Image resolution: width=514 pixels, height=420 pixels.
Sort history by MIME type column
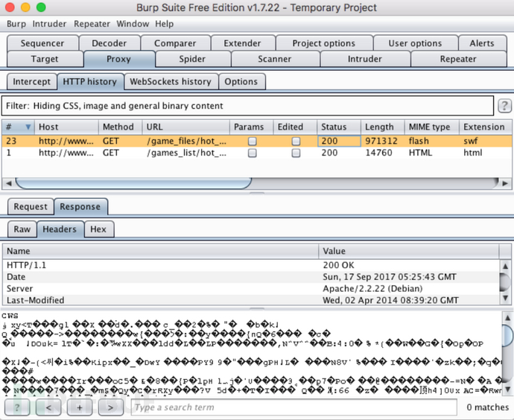coord(432,127)
